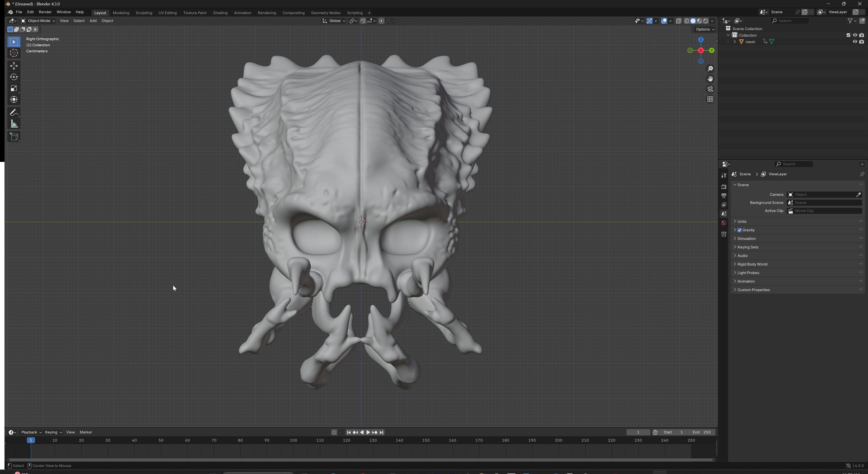Pin the properties editor context
This screenshot has width=868, height=474.
(862, 174)
